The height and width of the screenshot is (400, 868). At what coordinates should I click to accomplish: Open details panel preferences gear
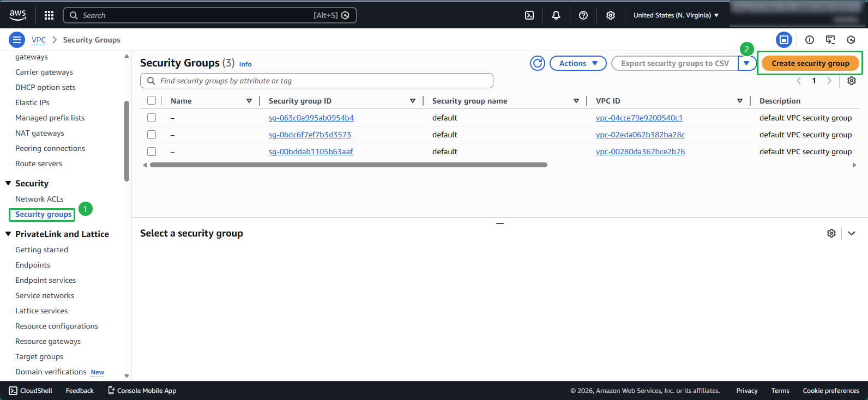coord(831,233)
